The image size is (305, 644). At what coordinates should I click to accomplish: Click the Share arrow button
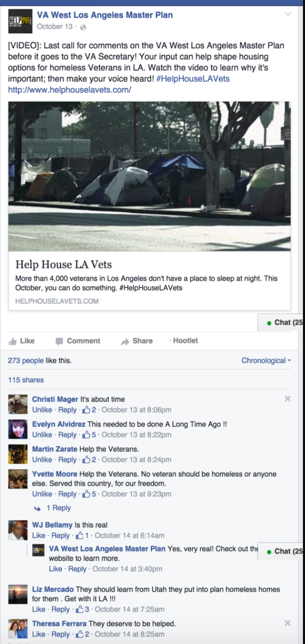point(137,341)
